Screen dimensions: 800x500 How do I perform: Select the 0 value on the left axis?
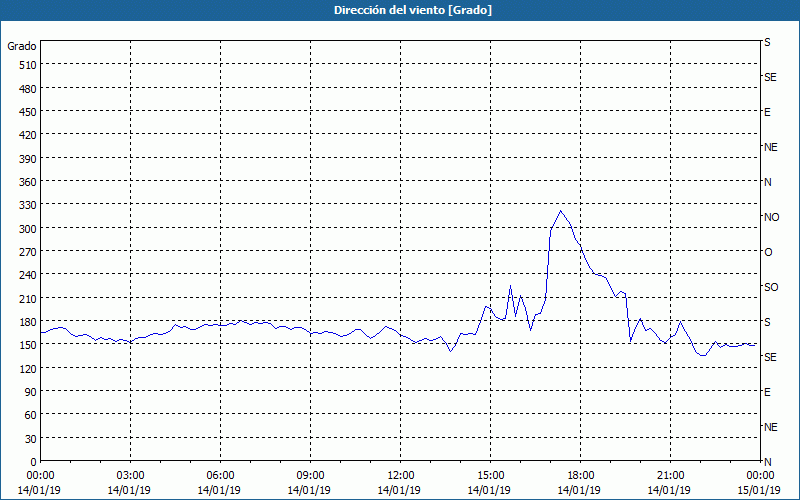coord(34,462)
